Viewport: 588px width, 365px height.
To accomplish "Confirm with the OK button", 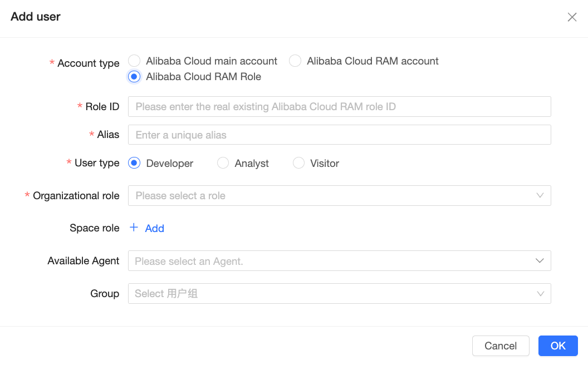I will point(558,346).
